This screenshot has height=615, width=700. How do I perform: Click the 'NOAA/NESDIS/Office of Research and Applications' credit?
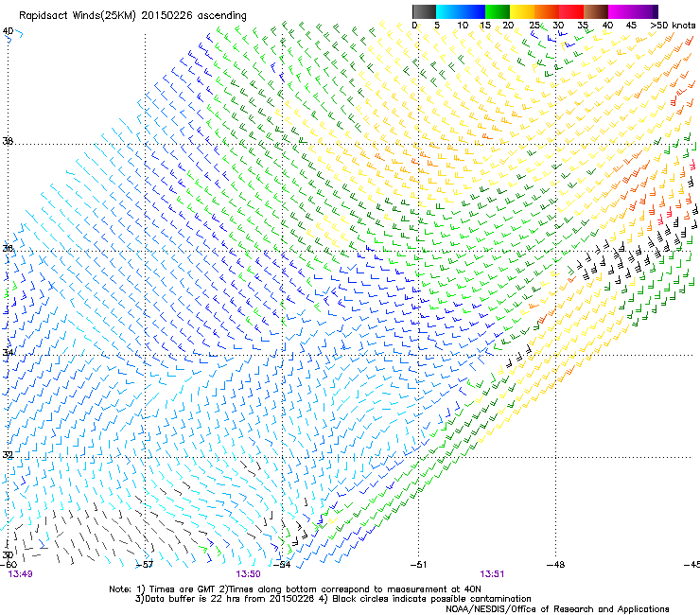(x=557, y=609)
